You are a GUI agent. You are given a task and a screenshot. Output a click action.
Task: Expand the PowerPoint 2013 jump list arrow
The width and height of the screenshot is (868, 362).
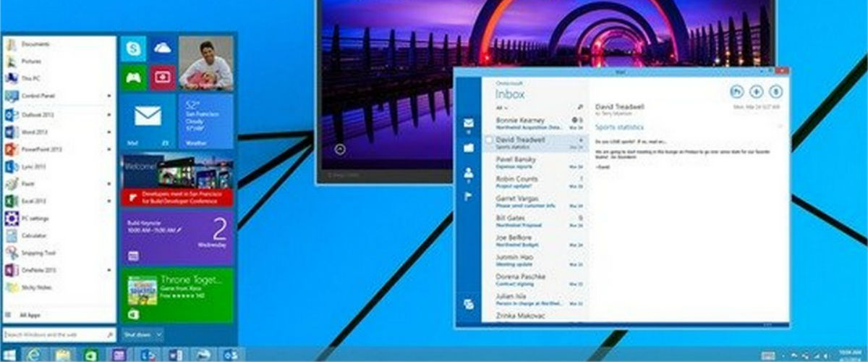[x=110, y=148]
